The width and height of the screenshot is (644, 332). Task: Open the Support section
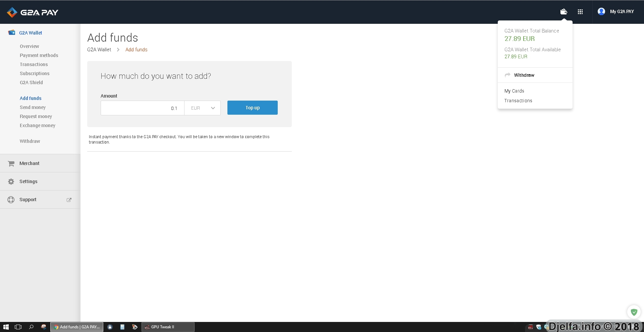click(28, 200)
